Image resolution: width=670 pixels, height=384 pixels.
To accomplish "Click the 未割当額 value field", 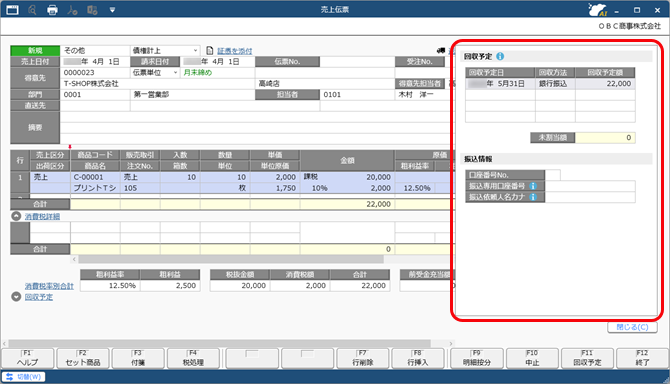I will 605,138.
